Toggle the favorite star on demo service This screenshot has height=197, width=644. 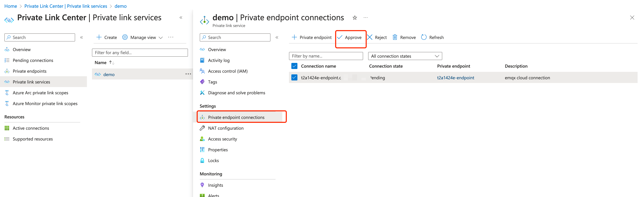[355, 18]
